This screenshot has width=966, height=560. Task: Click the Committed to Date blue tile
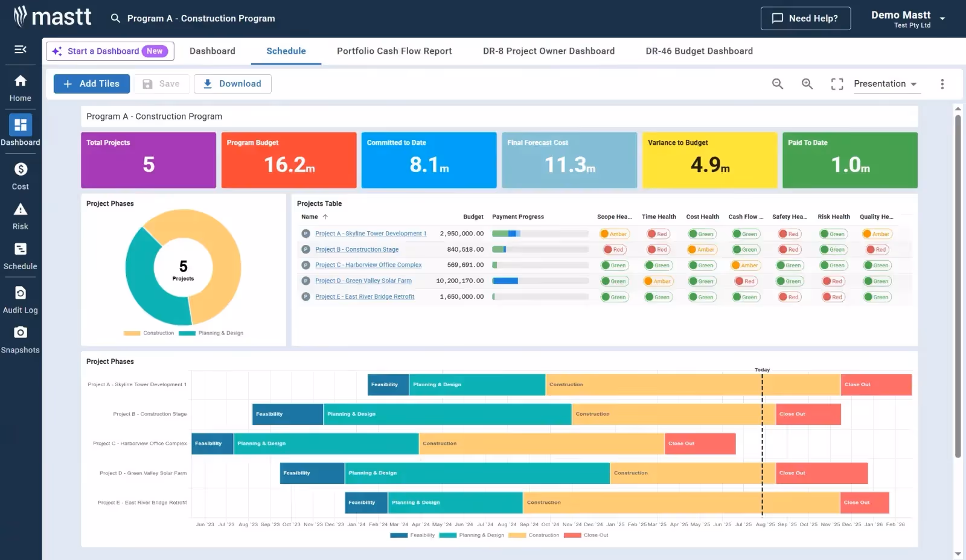[x=429, y=160]
